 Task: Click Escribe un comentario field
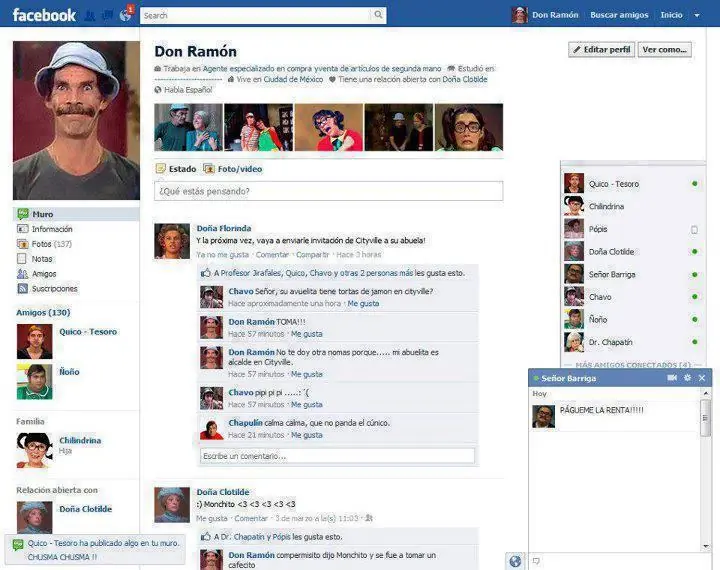click(338, 456)
